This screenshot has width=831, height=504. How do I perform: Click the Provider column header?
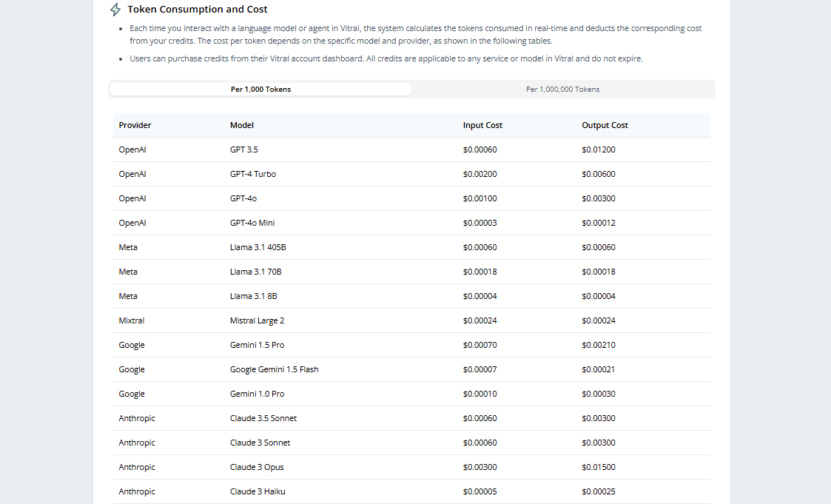point(135,125)
